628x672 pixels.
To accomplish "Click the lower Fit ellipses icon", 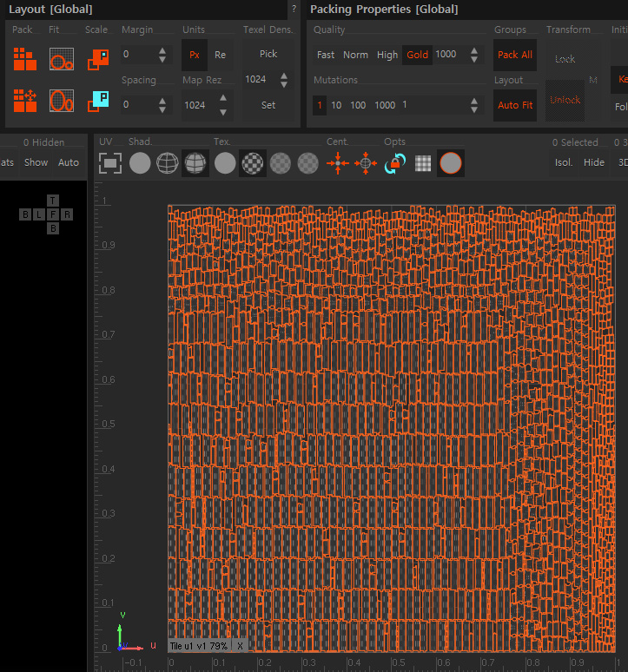I will click(x=62, y=101).
